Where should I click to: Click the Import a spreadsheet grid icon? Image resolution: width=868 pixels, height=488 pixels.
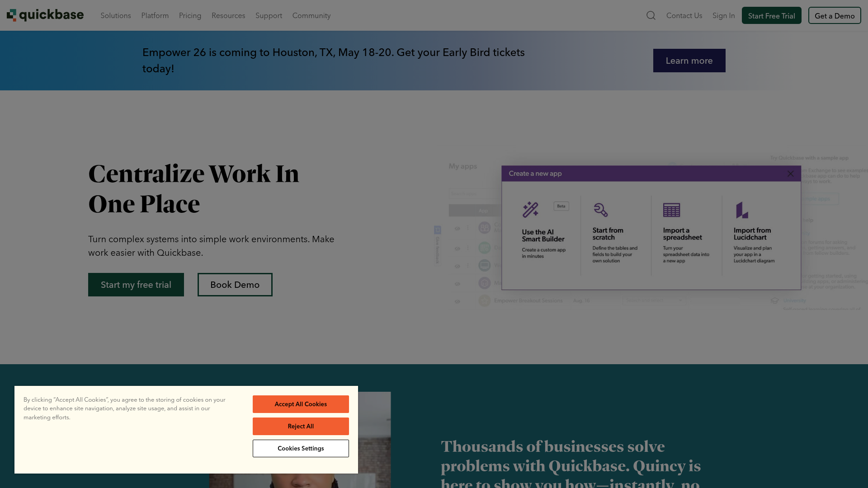[x=671, y=209]
